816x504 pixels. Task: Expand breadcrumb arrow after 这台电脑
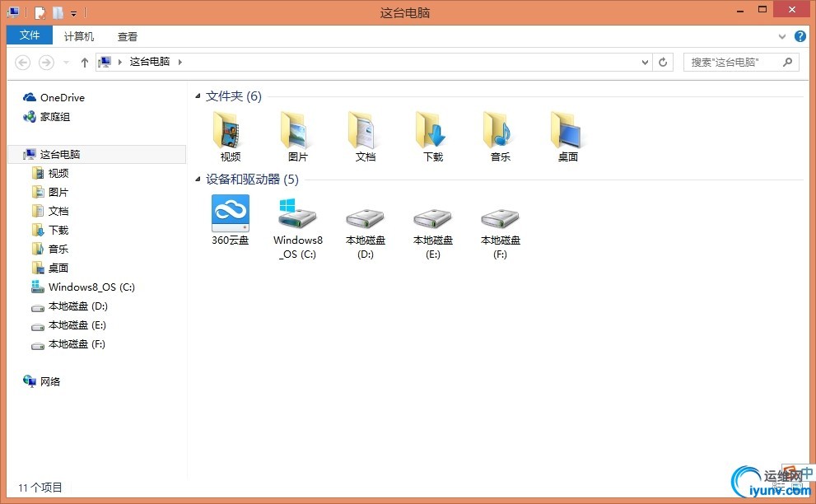point(180,62)
